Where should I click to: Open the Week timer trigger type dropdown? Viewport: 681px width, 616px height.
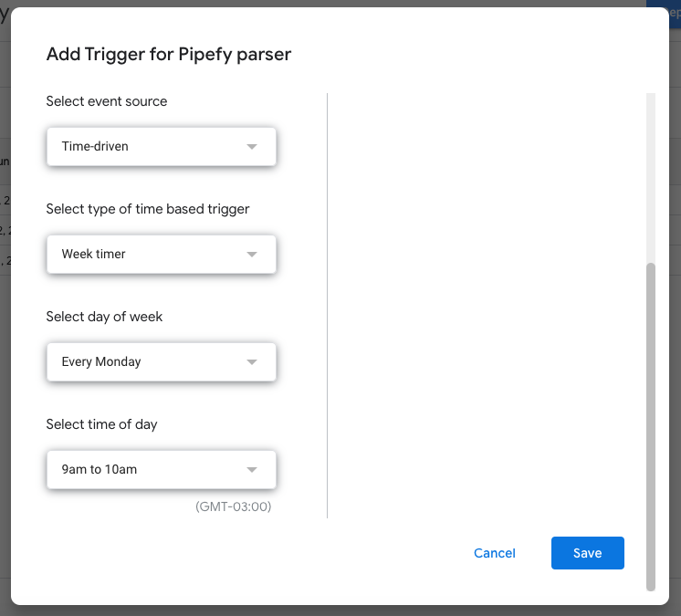[162, 254]
